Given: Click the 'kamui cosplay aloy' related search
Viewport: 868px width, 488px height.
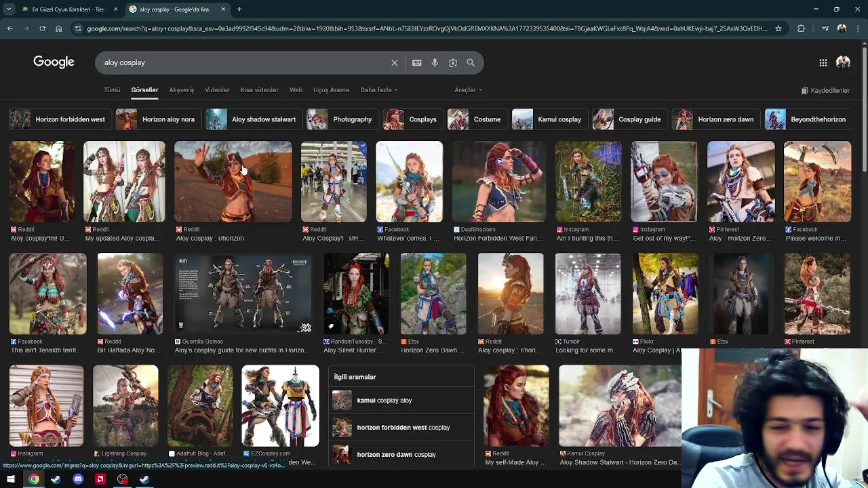Looking at the screenshot, I should (x=401, y=401).
